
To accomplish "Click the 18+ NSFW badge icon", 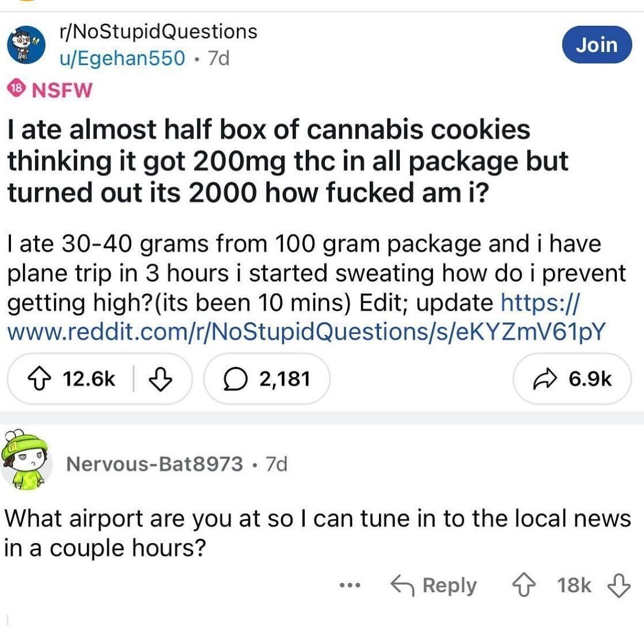I will point(17,89).
